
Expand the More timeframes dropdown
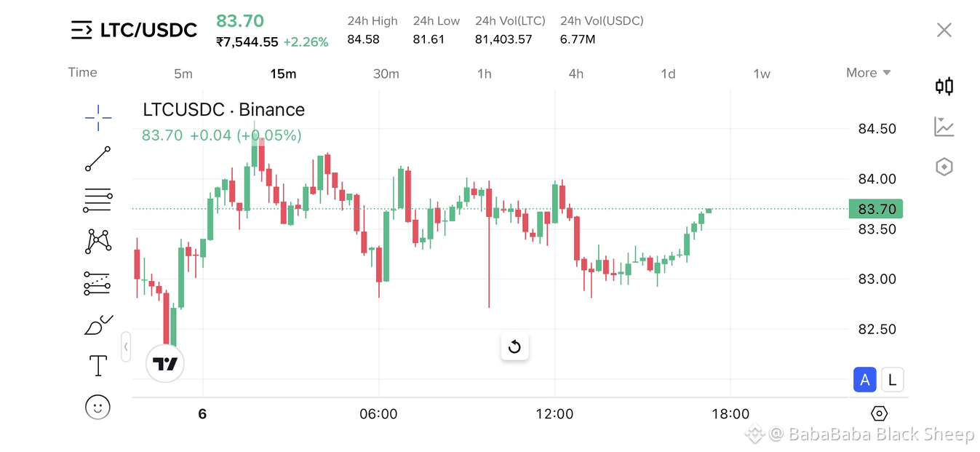point(868,73)
